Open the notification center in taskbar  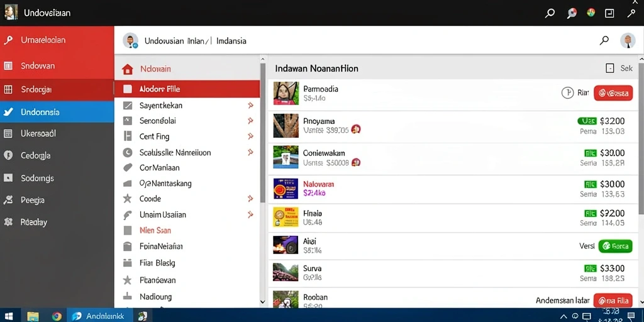coord(631,316)
